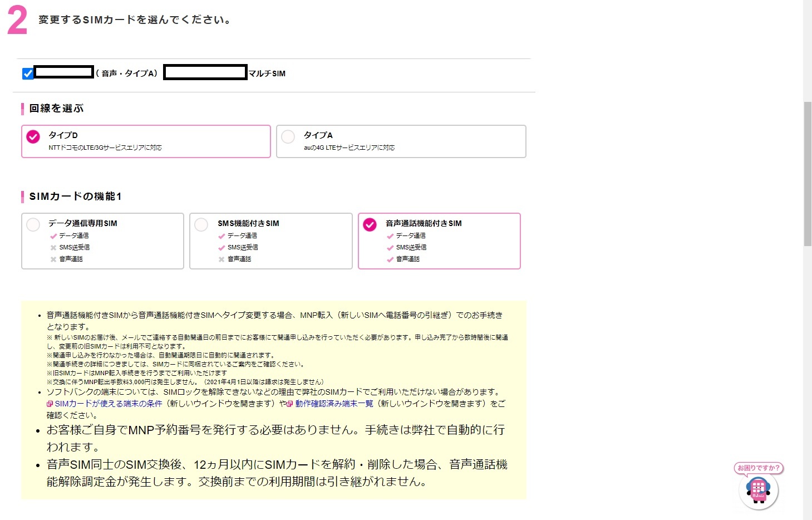This screenshot has height=520, width=812.
Task: Select the タイプA radio button
Action: coord(288,137)
